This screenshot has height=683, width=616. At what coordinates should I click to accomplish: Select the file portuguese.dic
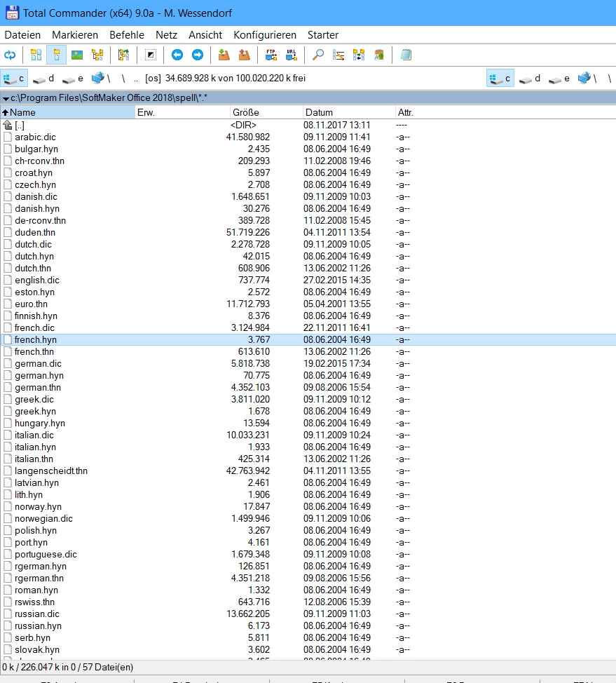(46, 555)
